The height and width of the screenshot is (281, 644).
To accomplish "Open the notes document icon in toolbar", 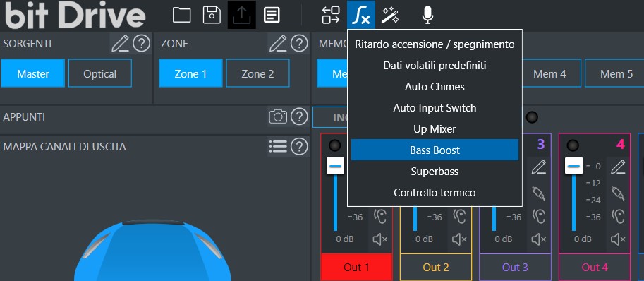I will pyautogui.click(x=272, y=16).
